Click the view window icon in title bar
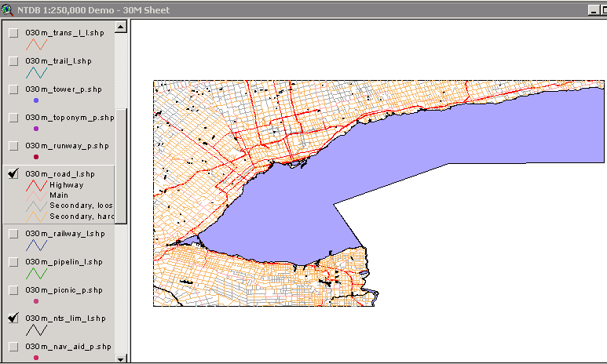The image size is (607, 364). pos(7,10)
